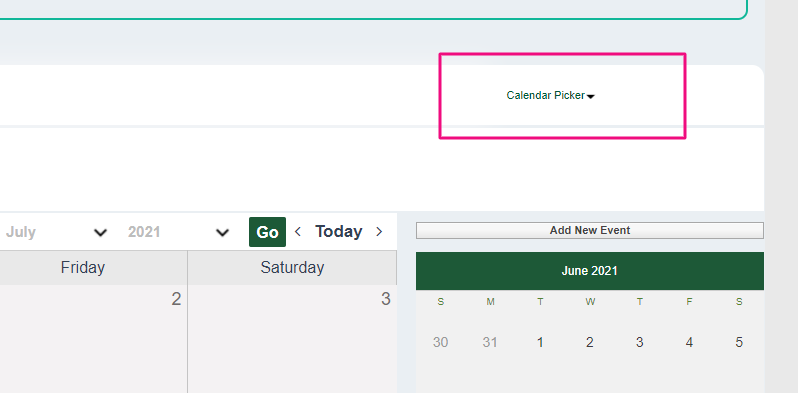Select June 5 in the mini calendar
This screenshot has height=393, width=798.
739,342
